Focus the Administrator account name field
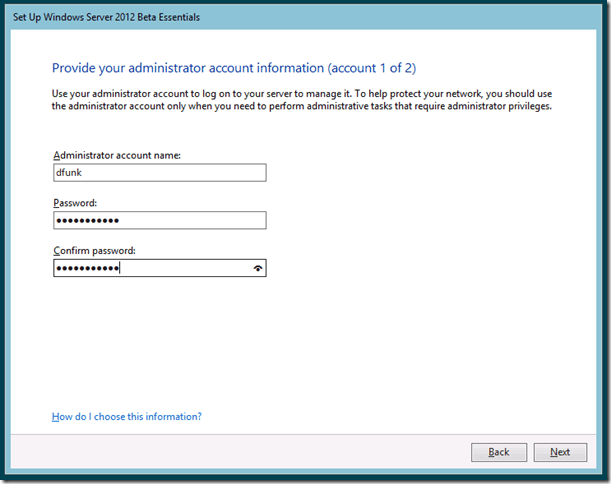611x484 pixels. point(159,172)
